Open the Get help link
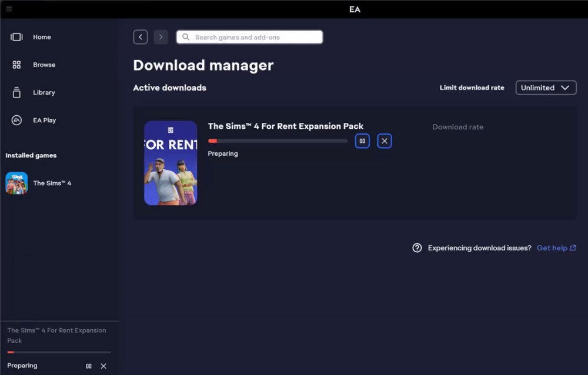This screenshot has height=375, width=588. 552,248
